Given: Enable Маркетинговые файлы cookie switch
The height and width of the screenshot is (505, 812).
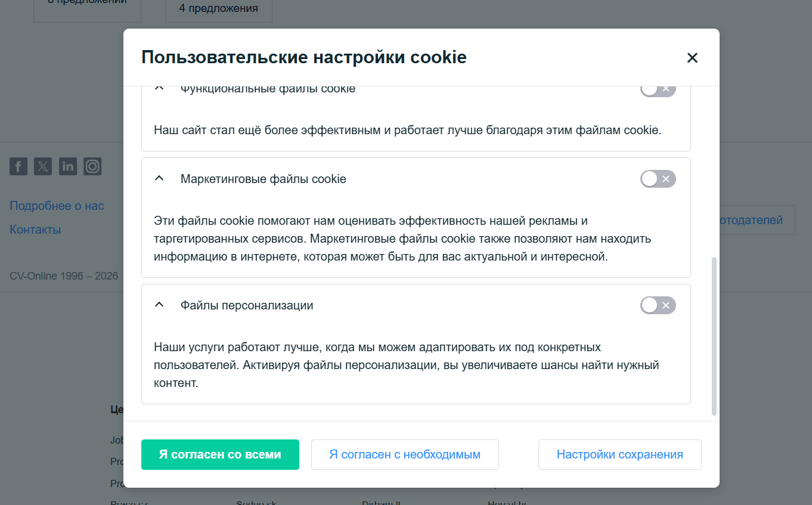Looking at the screenshot, I should [x=658, y=179].
